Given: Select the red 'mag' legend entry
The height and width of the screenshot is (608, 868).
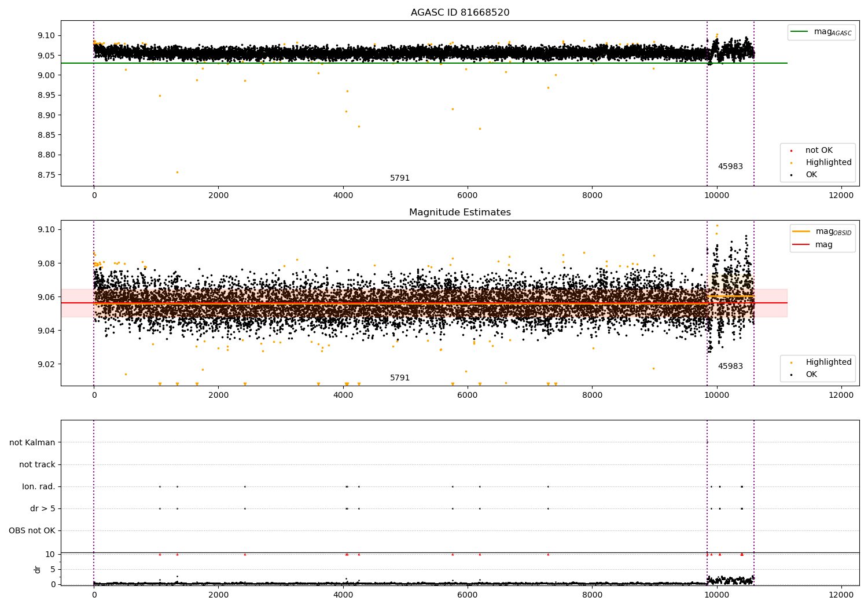Looking at the screenshot, I should coord(812,245).
